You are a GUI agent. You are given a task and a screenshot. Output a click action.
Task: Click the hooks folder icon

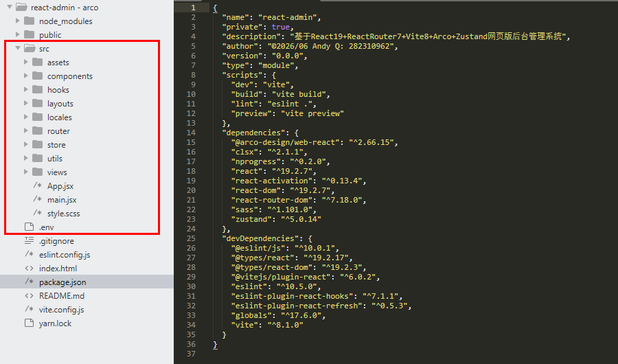(x=38, y=89)
